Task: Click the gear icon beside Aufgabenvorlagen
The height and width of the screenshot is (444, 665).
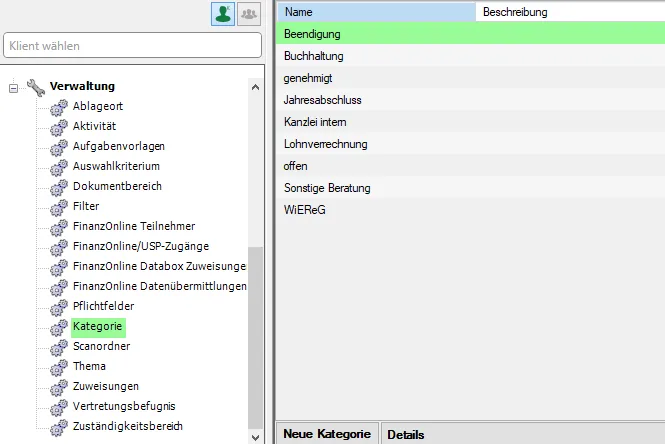Action: click(x=59, y=148)
